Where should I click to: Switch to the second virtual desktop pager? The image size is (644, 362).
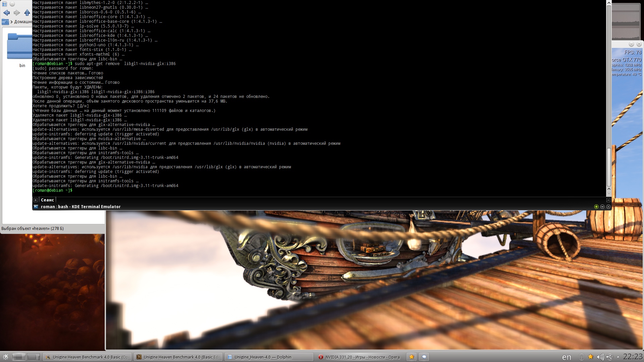[x=33, y=357]
